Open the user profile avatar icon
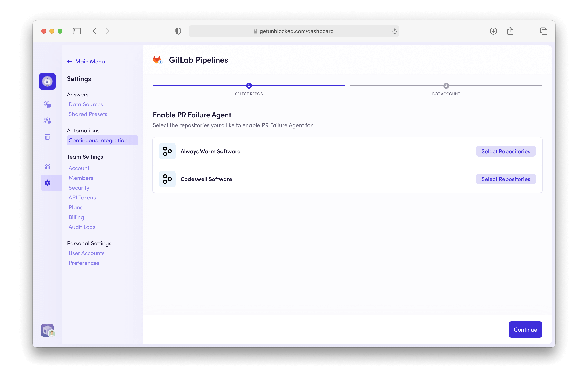 coord(48,330)
